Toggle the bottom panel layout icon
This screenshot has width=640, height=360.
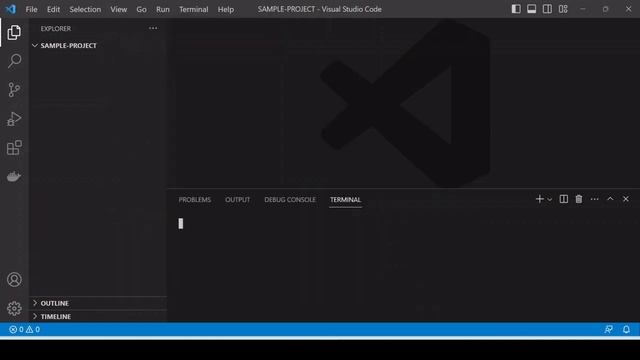531,9
